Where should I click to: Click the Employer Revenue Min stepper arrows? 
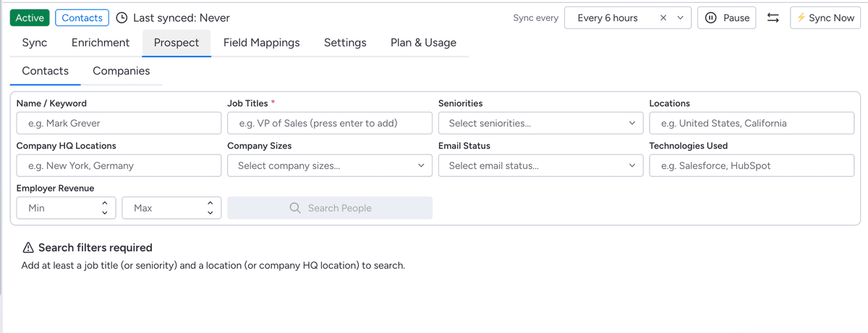pyautogui.click(x=105, y=208)
